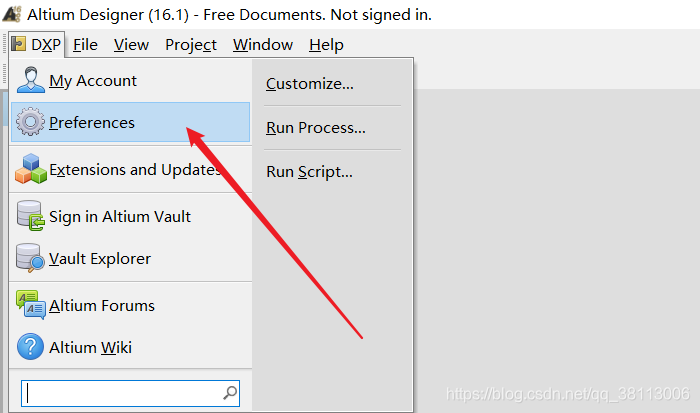Open the View menu
This screenshot has width=700, height=413.
tap(131, 45)
